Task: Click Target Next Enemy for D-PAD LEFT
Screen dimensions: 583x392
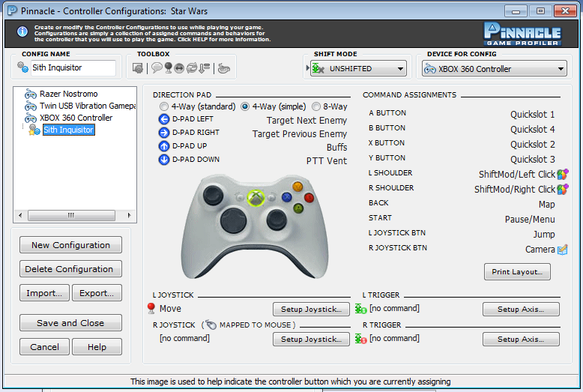Action: (306, 121)
